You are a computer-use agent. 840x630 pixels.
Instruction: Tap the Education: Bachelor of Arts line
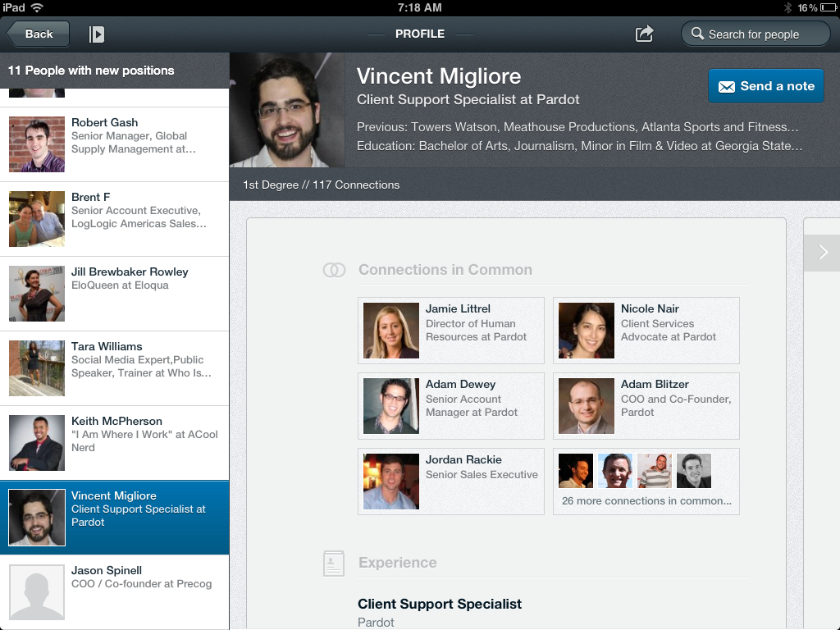[x=580, y=146]
